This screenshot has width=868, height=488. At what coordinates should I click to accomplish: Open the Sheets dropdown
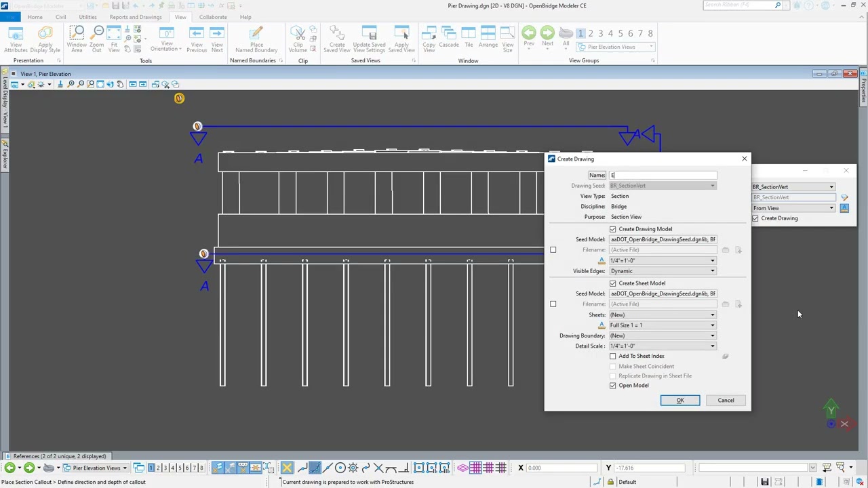[663, 314]
